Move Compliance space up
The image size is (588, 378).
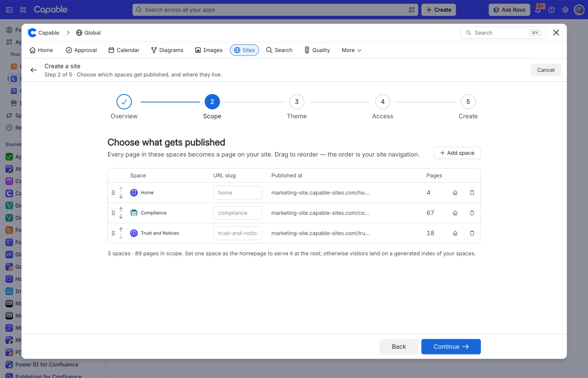tap(121, 209)
